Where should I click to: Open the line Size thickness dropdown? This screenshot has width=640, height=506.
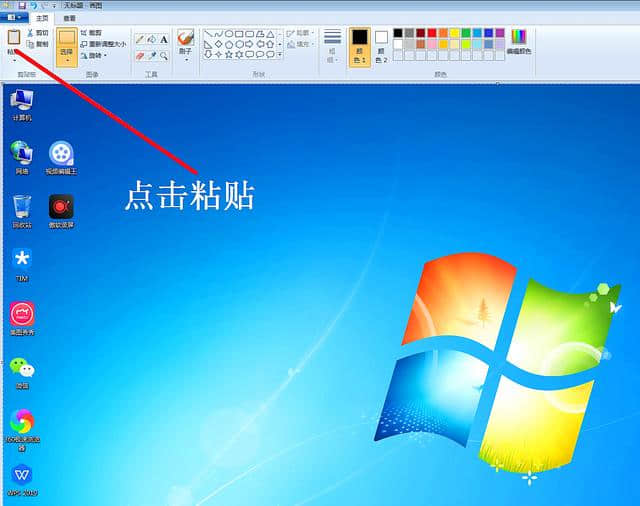pyautogui.click(x=332, y=46)
